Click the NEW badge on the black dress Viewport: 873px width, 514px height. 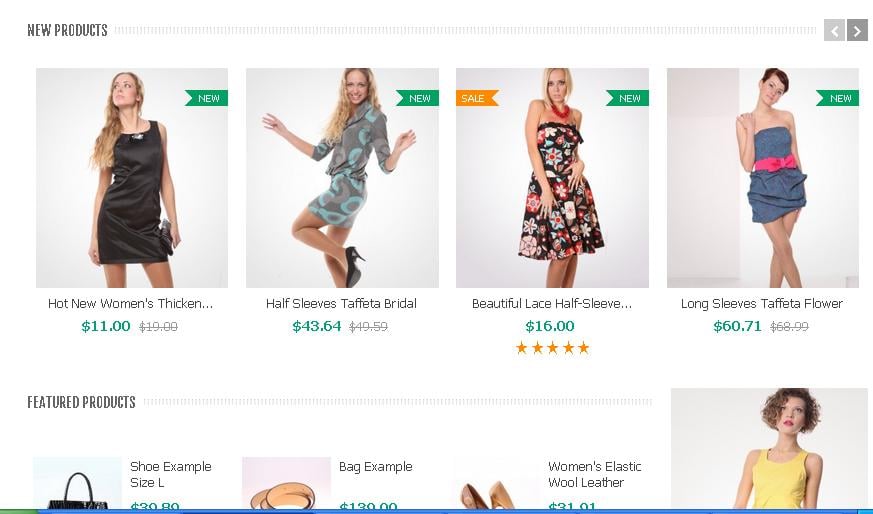(x=207, y=98)
